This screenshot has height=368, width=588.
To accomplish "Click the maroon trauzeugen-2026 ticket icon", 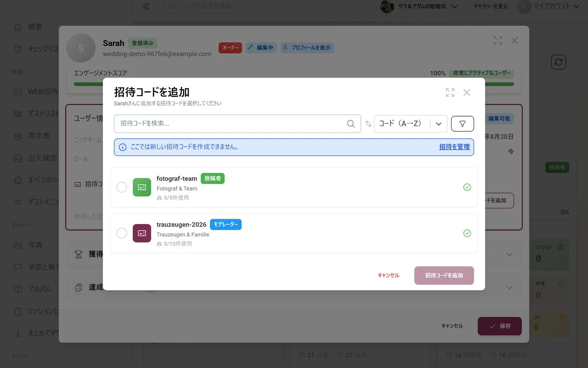I will 142,233.
